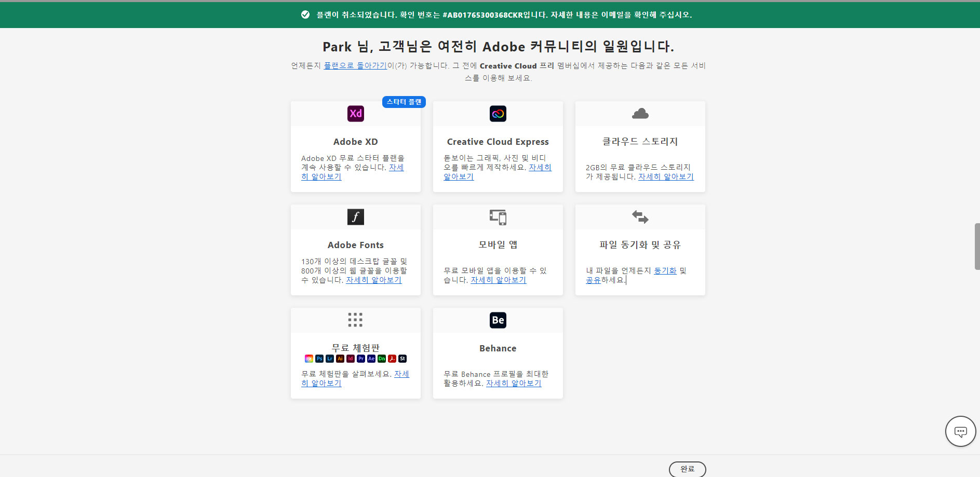Image resolution: width=980 pixels, height=477 pixels.
Task: Click the Creative Cloud trial icon in free trials
Action: point(309,359)
